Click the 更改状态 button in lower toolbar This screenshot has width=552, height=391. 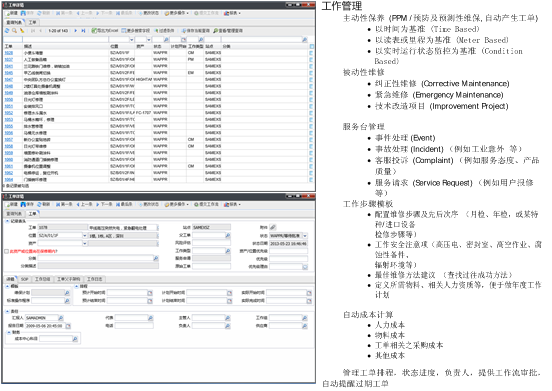pyautogui.click(x=149, y=204)
